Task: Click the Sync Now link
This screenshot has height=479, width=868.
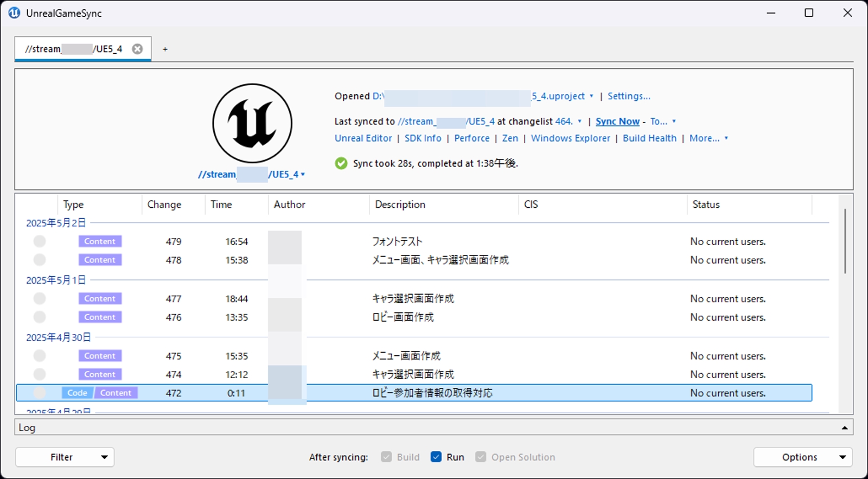Action: (x=617, y=122)
